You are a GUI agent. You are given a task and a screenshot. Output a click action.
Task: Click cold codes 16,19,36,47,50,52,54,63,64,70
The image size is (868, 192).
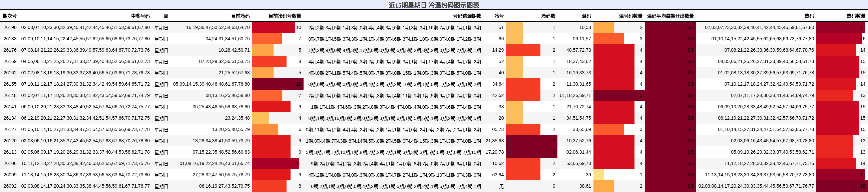point(218,27)
